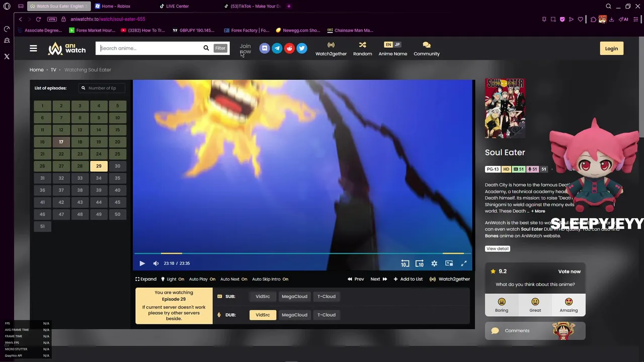Mute the video volume
Screen dimensions: 644x362
[156, 263]
